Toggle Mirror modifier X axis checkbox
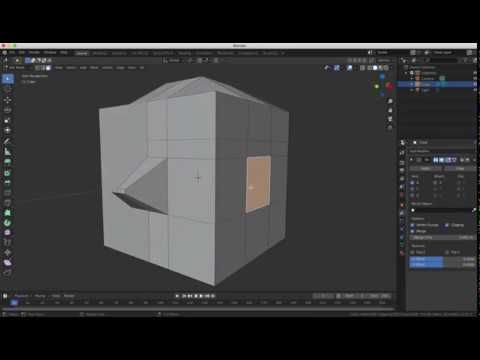Image resolution: width=480 pixels, height=360 pixels. coord(412,183)
